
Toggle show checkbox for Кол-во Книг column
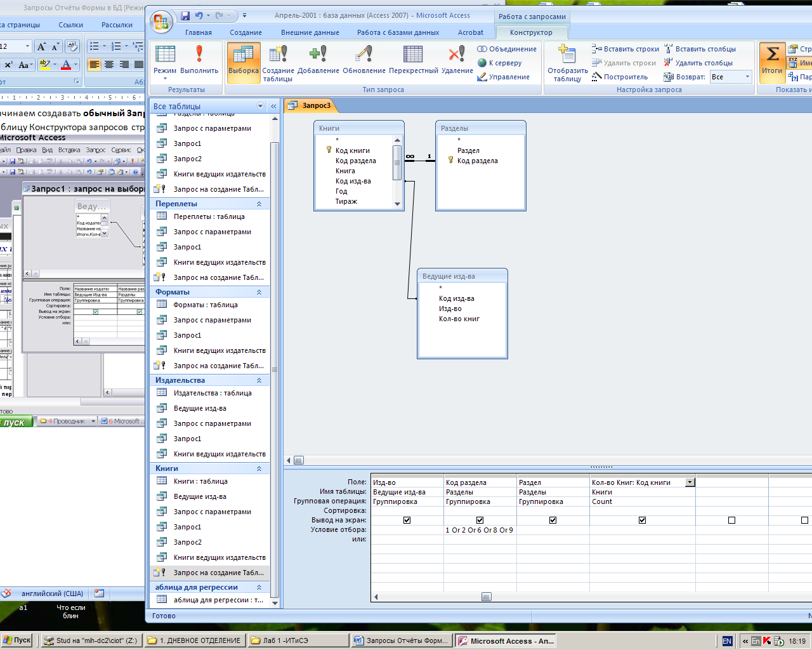(643, 520)
